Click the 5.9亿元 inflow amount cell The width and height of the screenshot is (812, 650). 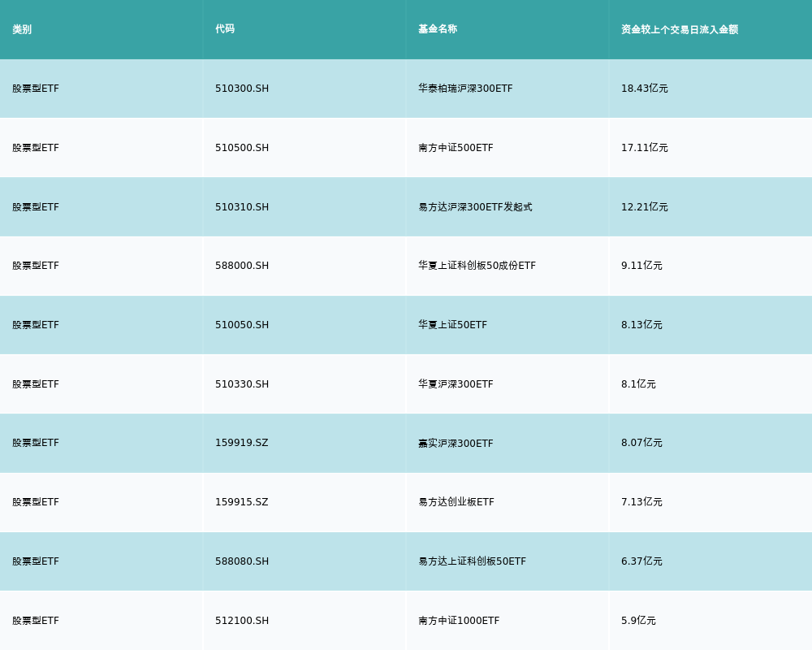point(638,621)
